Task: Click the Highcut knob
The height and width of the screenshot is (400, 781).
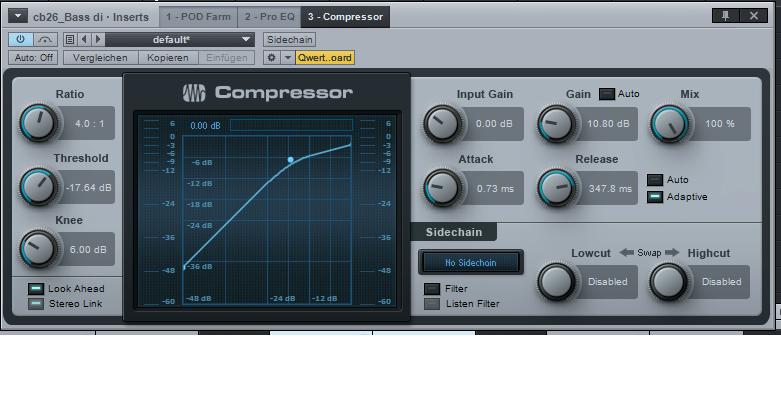Action: (668, 281)
